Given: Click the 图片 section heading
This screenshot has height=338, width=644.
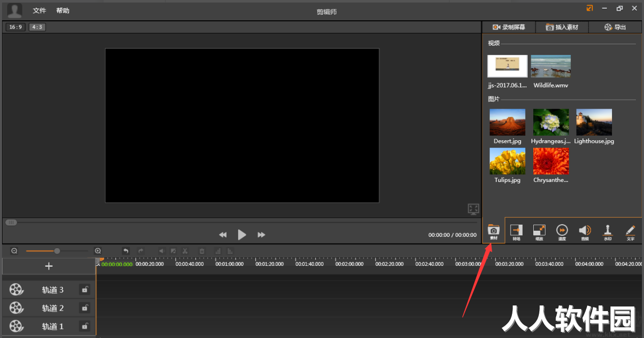Looking at the screenshot, I should (x=494, y=99).
